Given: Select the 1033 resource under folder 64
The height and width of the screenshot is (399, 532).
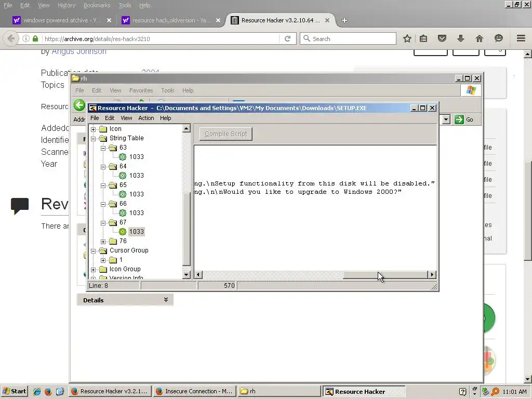Looking at the screenshot, I should (137, 176).
